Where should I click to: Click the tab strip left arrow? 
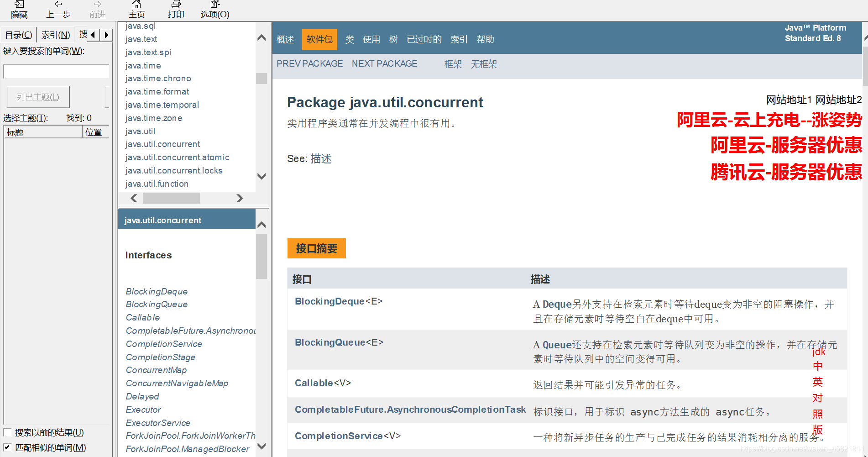tap(93, 35)
